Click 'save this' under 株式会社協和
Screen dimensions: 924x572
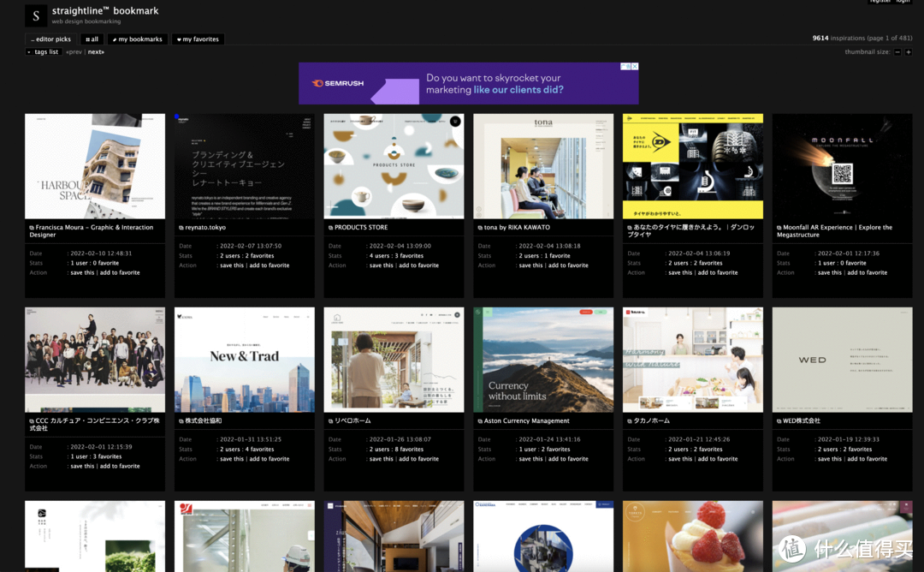click(232, 459)
